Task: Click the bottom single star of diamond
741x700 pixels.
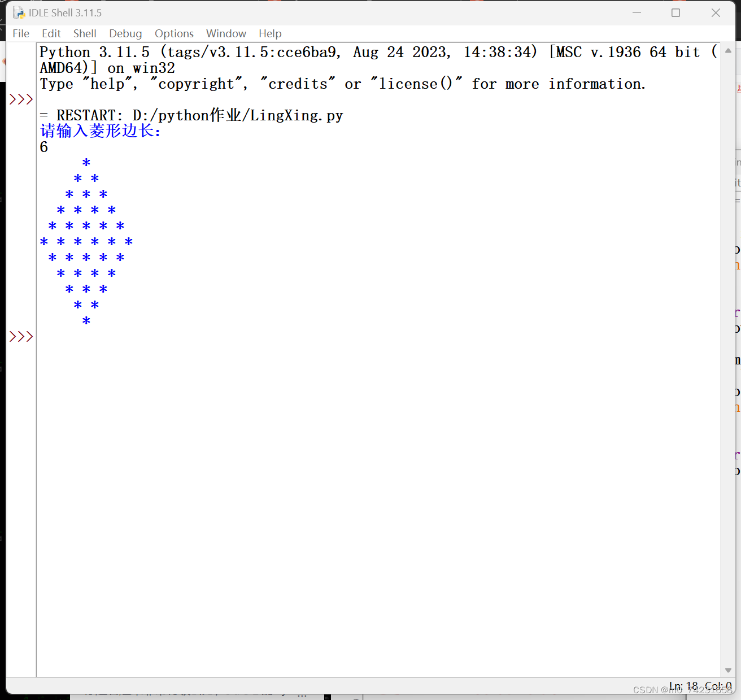Action: [x=86, y=321]
